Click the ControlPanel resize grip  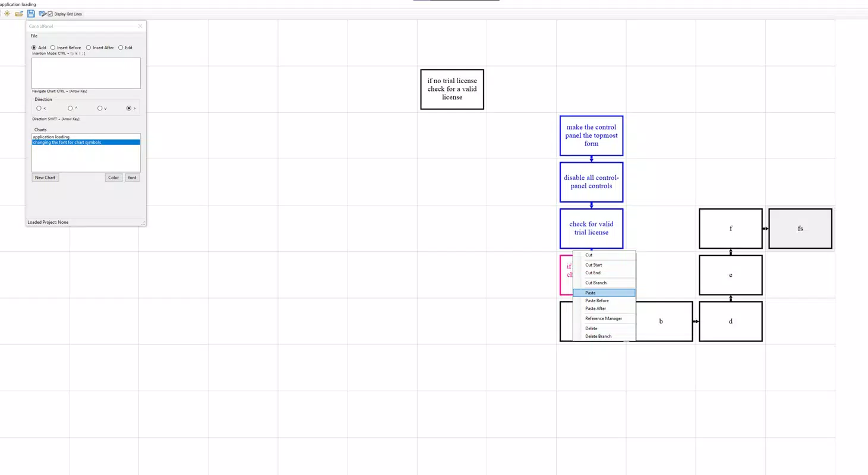[143, 223]
